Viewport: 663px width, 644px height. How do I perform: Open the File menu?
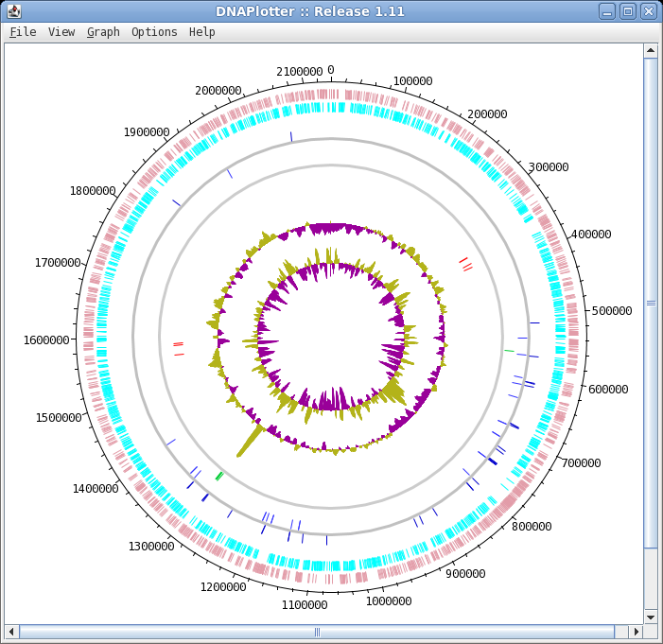click(23, 31)
